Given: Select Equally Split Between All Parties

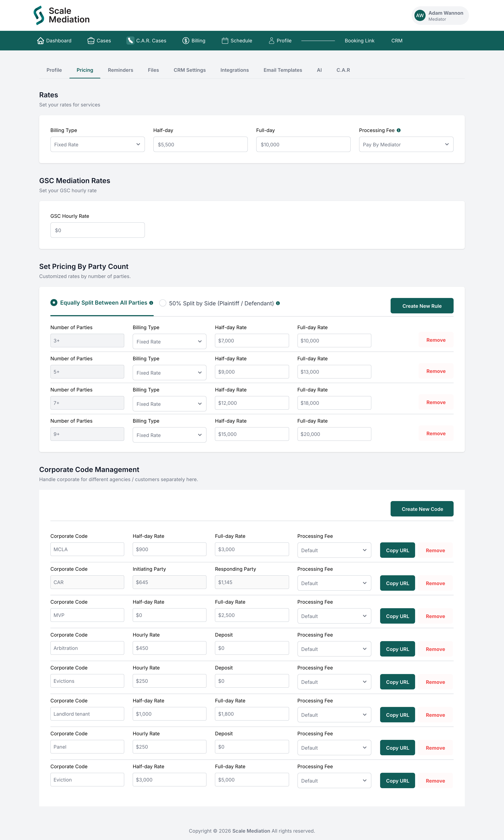Looking at the screenshot, I should pyautogui.click(x=54, y=303).
